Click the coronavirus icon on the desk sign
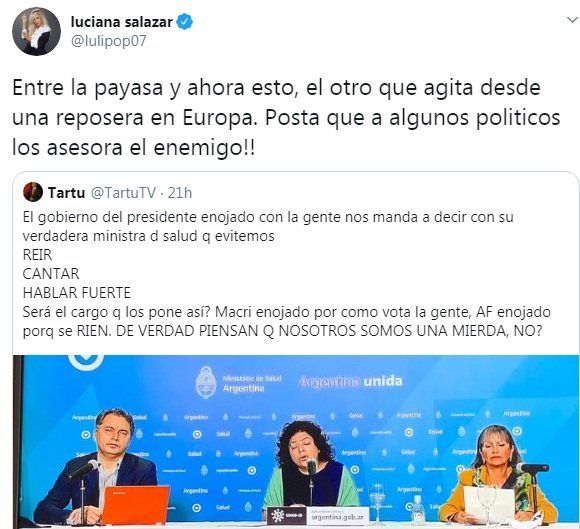 coord(278,516)
